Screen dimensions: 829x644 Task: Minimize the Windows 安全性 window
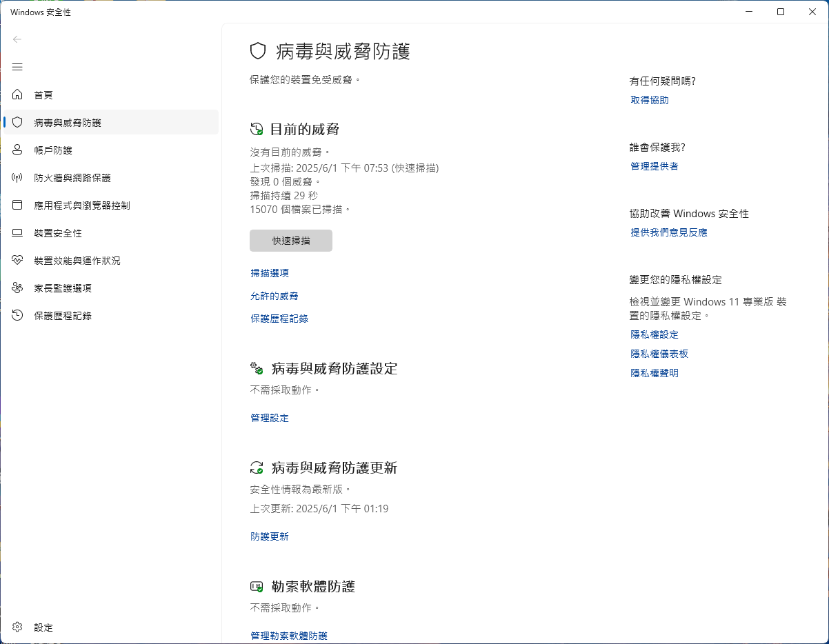pos(749,12)
